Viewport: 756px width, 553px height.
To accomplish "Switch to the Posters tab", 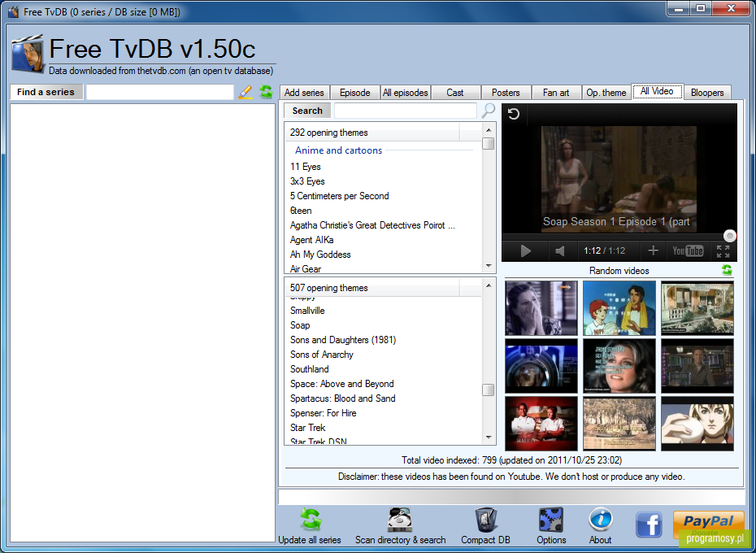I will 506,92.
